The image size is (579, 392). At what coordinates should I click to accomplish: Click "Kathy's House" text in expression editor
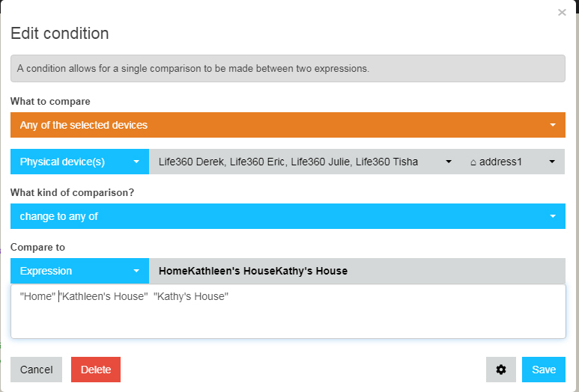pos(191,296)
